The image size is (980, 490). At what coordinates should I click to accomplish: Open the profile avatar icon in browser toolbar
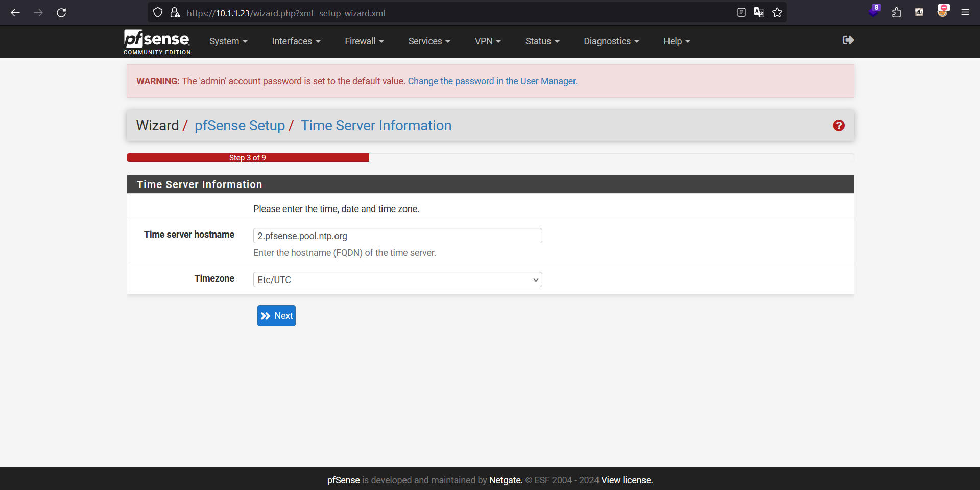943,11
